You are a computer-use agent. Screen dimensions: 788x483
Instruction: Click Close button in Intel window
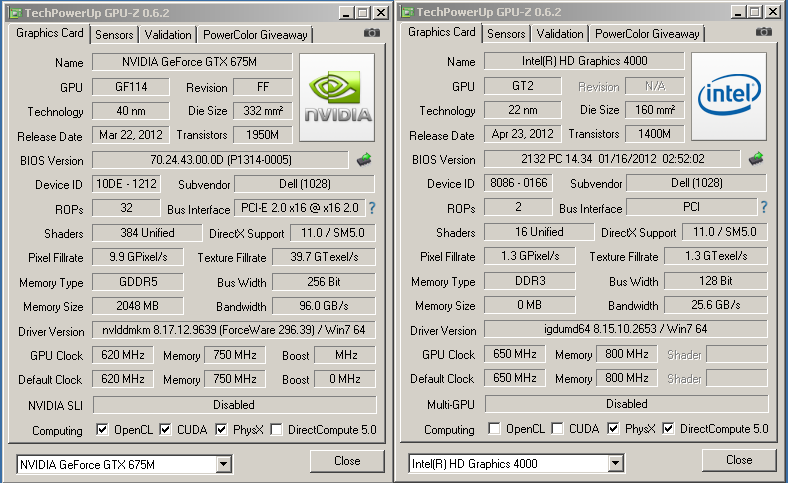pyautogui.click(x=739, y=460)
